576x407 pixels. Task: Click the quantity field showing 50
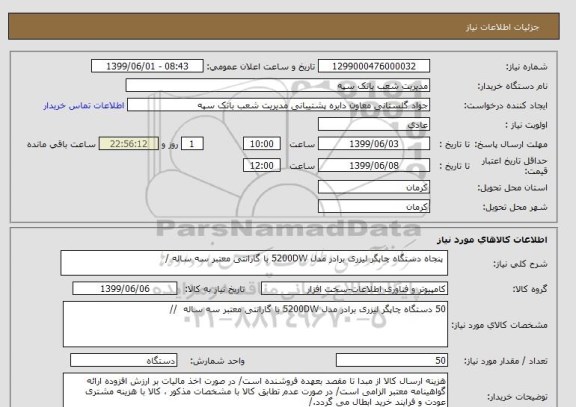click(392, 360)
